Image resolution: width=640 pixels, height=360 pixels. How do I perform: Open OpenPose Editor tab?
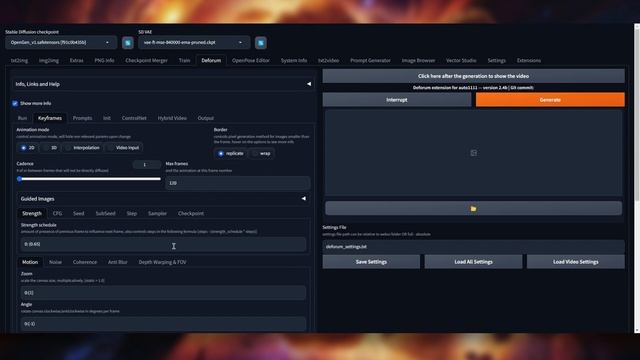pyautogui.click(x=251, y=60)
